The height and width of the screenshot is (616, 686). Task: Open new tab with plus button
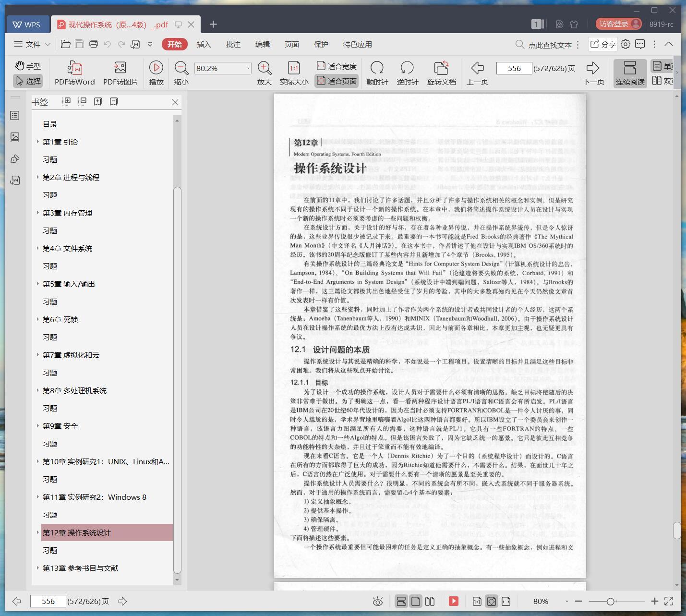(x=213, y=24)
